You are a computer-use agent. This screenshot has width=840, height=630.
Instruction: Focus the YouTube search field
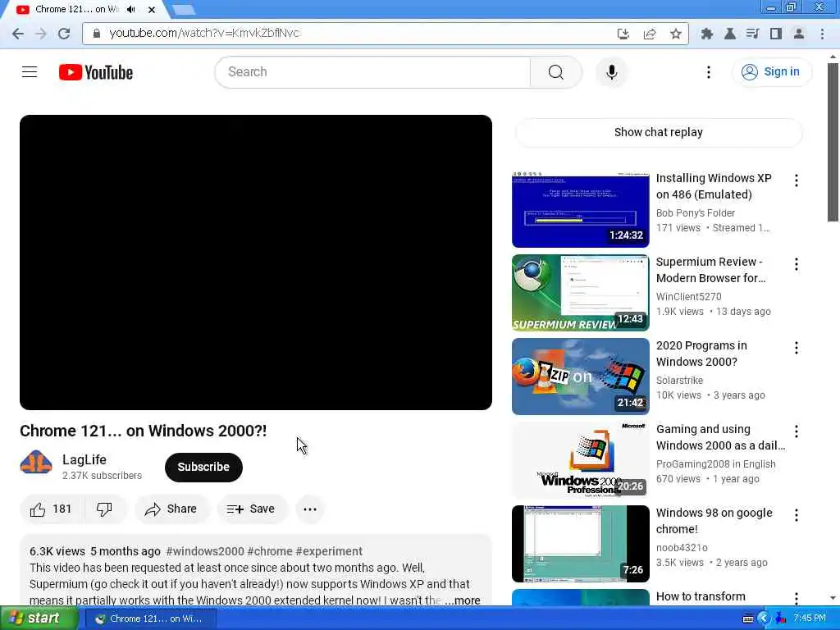[373, 72]
